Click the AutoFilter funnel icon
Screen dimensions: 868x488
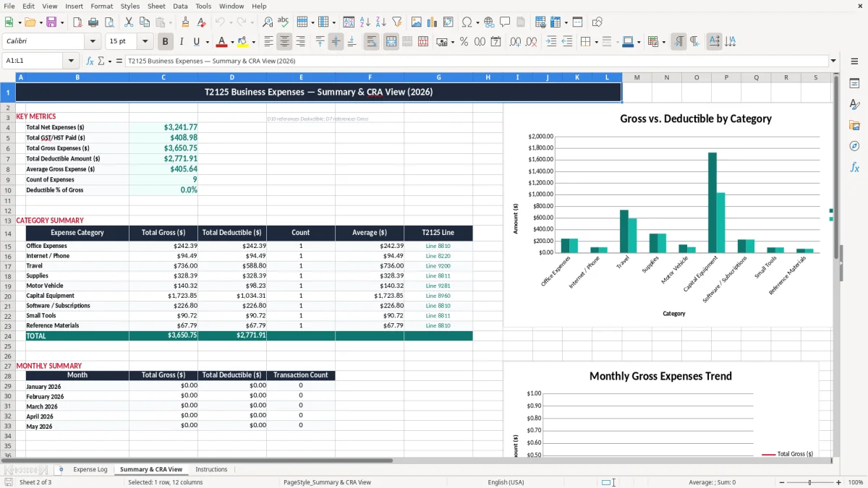[397, 22]
